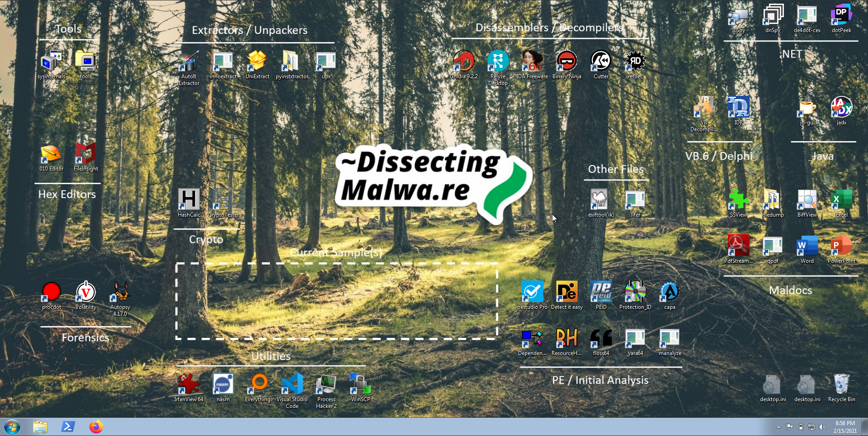Launch BiffView
This screenshot has width=868, height=436.
807,203
